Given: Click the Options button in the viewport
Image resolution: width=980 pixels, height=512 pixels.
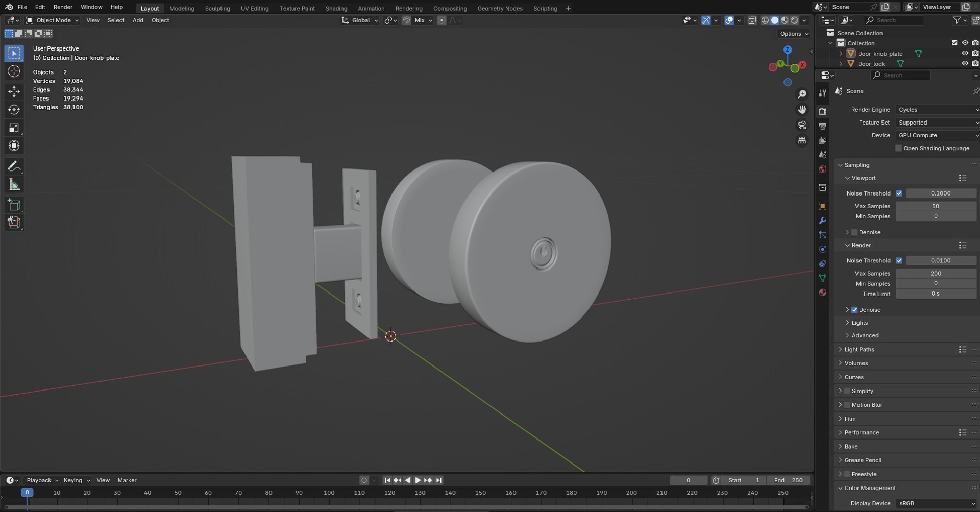Looking at the screenshot, I should pyautogui.click(x=794, y=34).
